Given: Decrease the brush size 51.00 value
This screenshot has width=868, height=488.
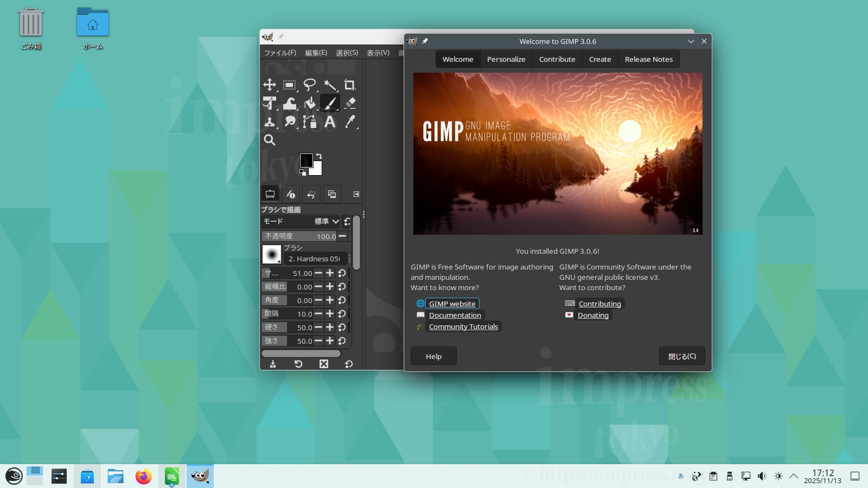Looking at the screenshot, I should click(318, 273).
